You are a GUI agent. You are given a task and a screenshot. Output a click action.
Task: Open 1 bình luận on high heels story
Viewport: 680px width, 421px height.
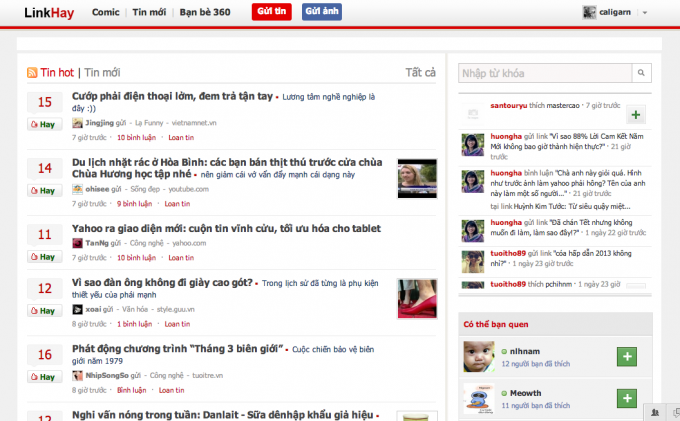[134, 324]
